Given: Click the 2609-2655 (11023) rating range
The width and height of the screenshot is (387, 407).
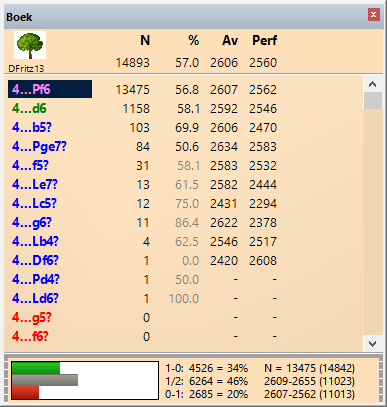Looking at the screenshot, I should (x=310, y=381).
